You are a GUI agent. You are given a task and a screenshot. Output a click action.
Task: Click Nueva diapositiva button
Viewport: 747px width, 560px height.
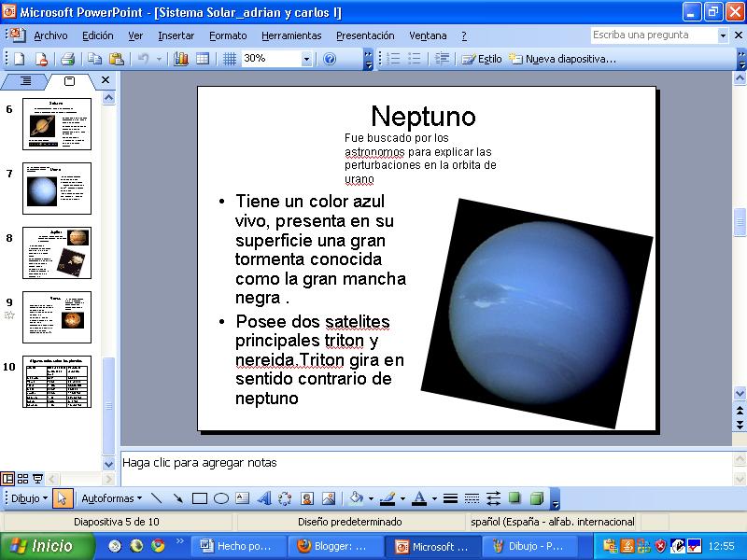pos(563,59)
